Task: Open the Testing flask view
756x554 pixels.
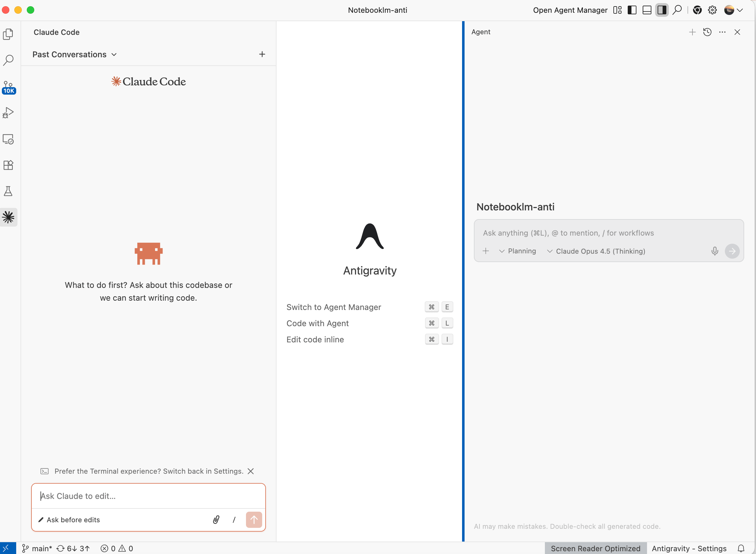Action: pos(8,191)
